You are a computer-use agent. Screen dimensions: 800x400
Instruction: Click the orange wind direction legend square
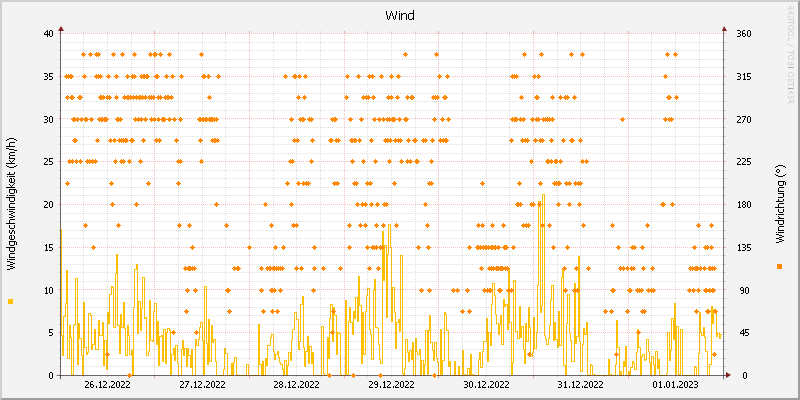[x=779, y=266]
